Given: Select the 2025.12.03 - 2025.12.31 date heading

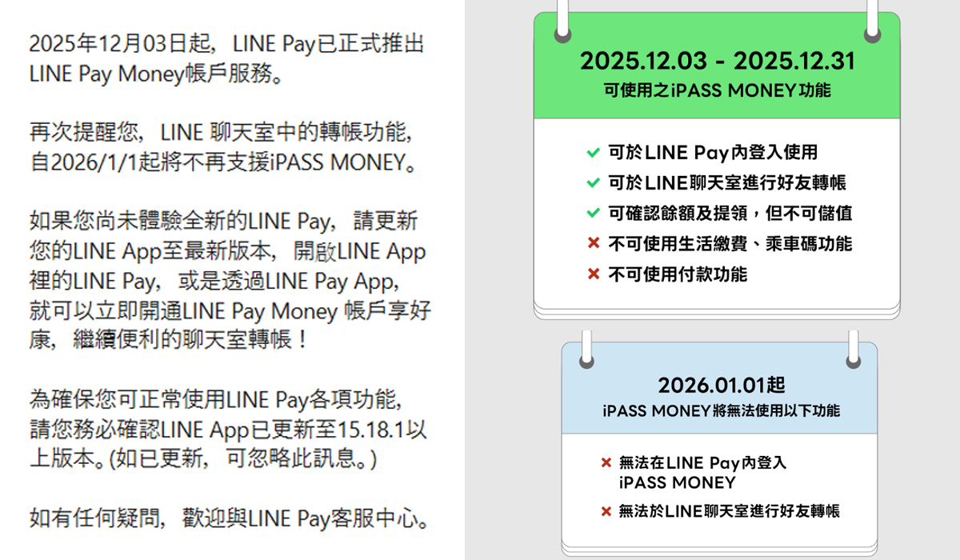Looking at the screenshot, I should pos(717,61).
